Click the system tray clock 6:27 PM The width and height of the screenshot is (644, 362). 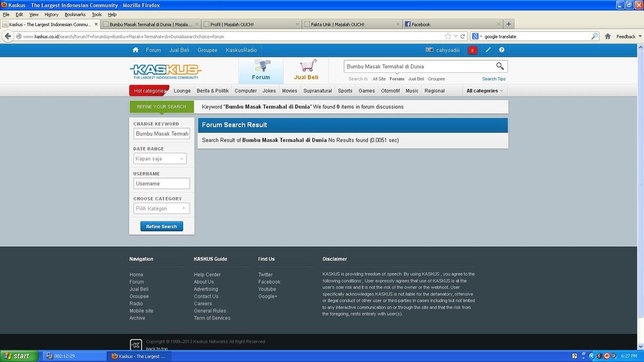629,356
